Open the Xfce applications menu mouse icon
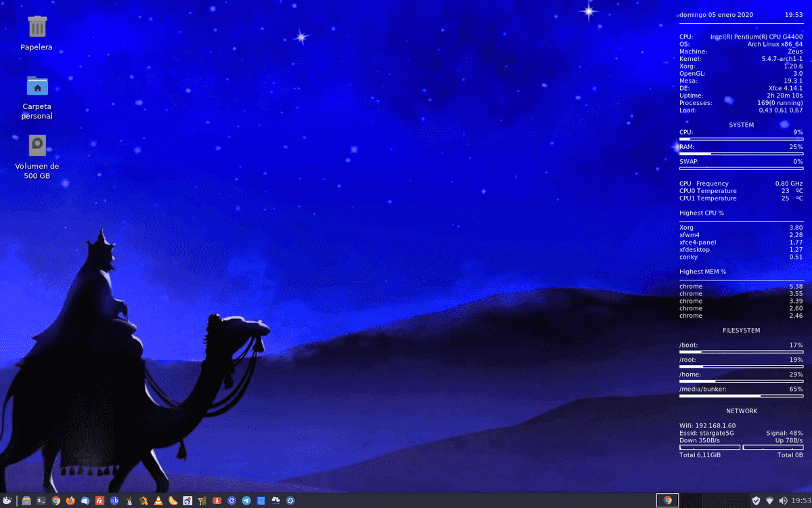812x508 pixels. pos(7,501)
